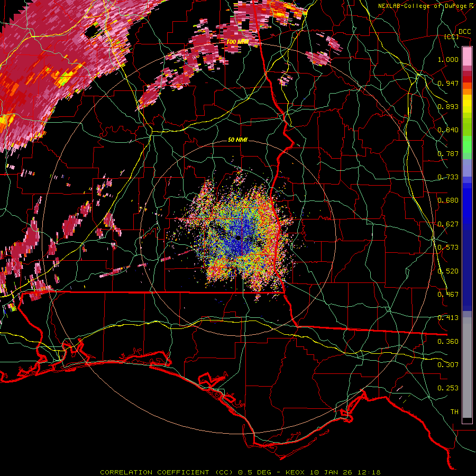Select the "[CC]" legend unit label
The image size is (476, 476).
coord(452,36)
